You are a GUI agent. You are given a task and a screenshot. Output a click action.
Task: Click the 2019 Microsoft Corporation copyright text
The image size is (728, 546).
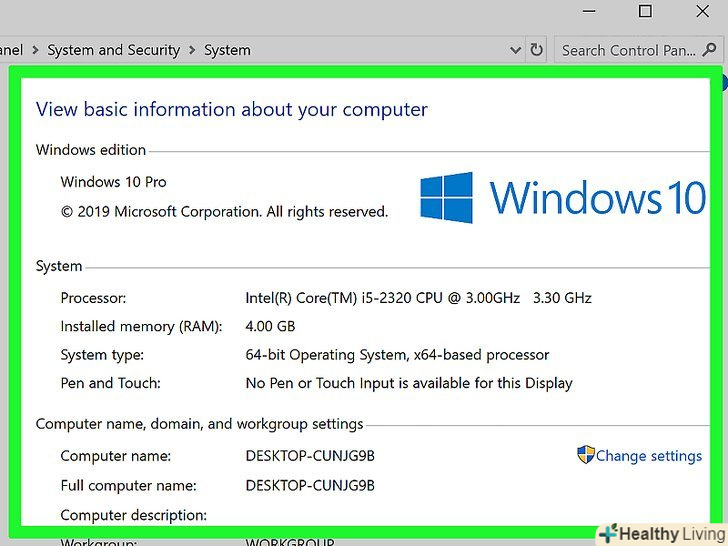[224, 212]
